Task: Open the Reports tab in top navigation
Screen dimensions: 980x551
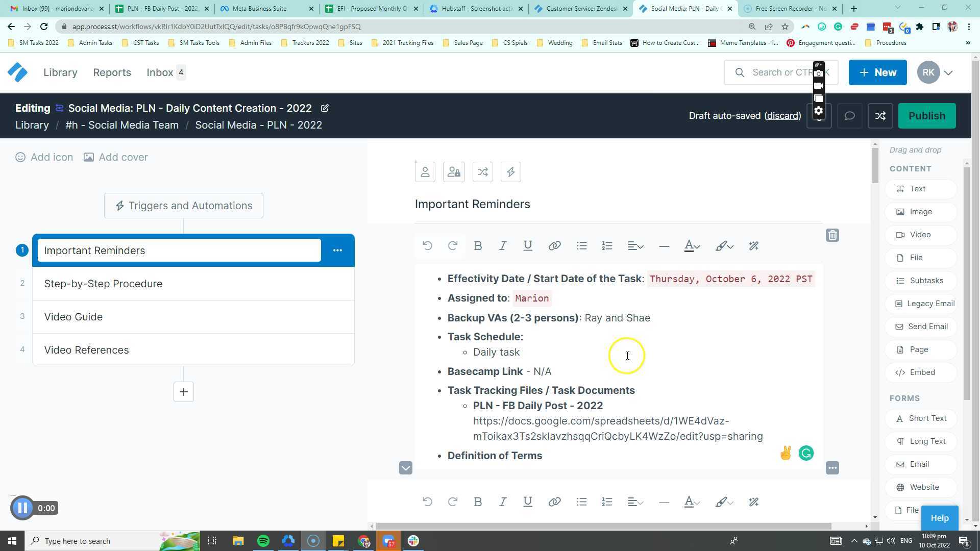Action: [112, 72]
